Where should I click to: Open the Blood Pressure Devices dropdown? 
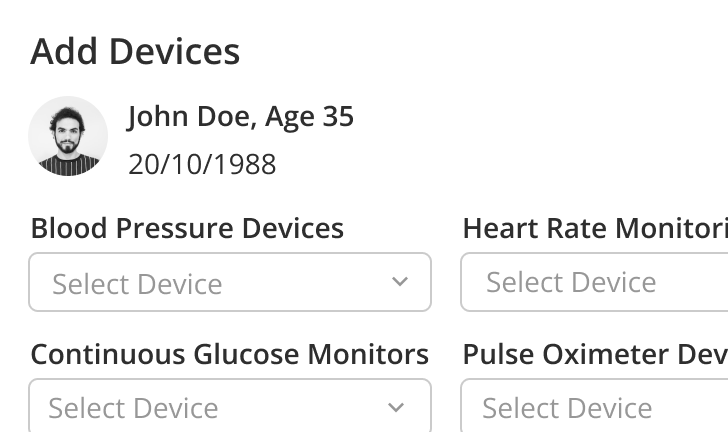click(x=230, y=282)
